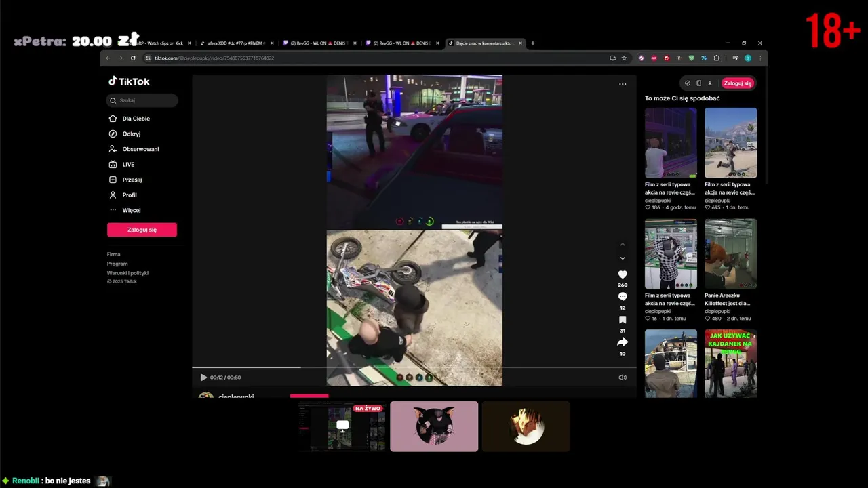The image size is (868, 488).
Task: Click browser back arrow
Action: 108,58
